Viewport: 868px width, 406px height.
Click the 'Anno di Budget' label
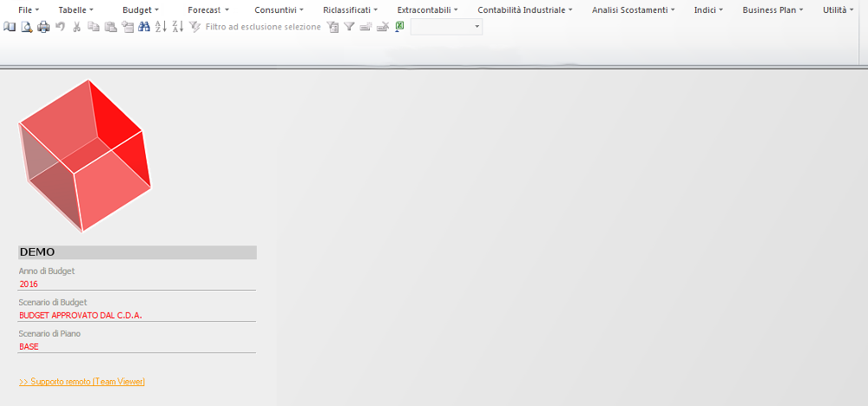(47, 271)
